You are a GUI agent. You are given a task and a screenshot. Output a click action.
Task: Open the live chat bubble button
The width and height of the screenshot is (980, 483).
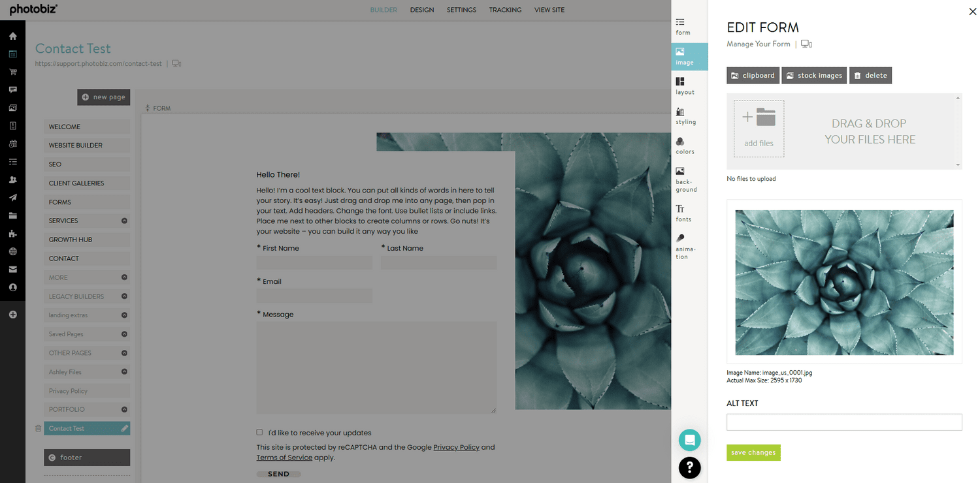click(x=690, y=440)
